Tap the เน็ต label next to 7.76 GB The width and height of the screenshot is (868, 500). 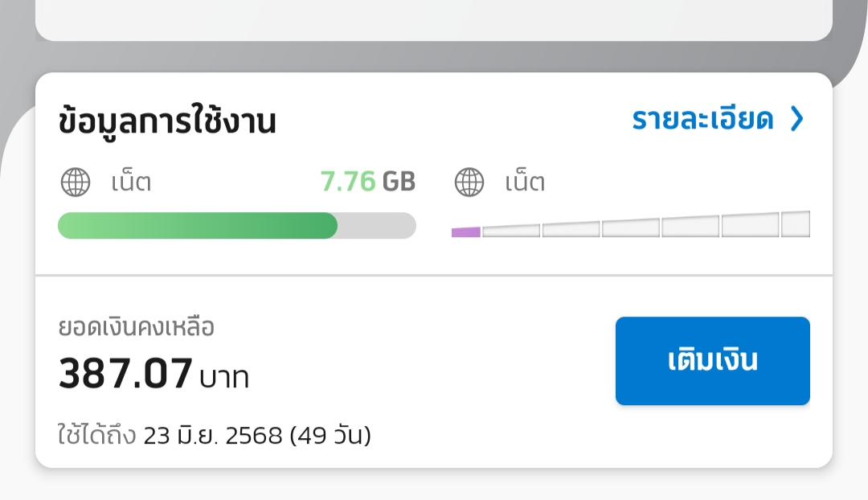(x=131, y=182)
